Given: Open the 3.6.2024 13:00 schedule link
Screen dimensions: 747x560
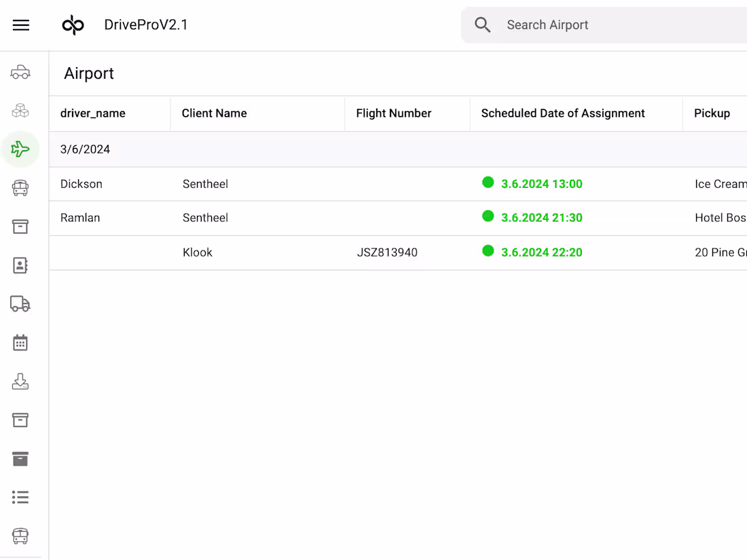Looking at the screenshot, I should pos(541,183).
